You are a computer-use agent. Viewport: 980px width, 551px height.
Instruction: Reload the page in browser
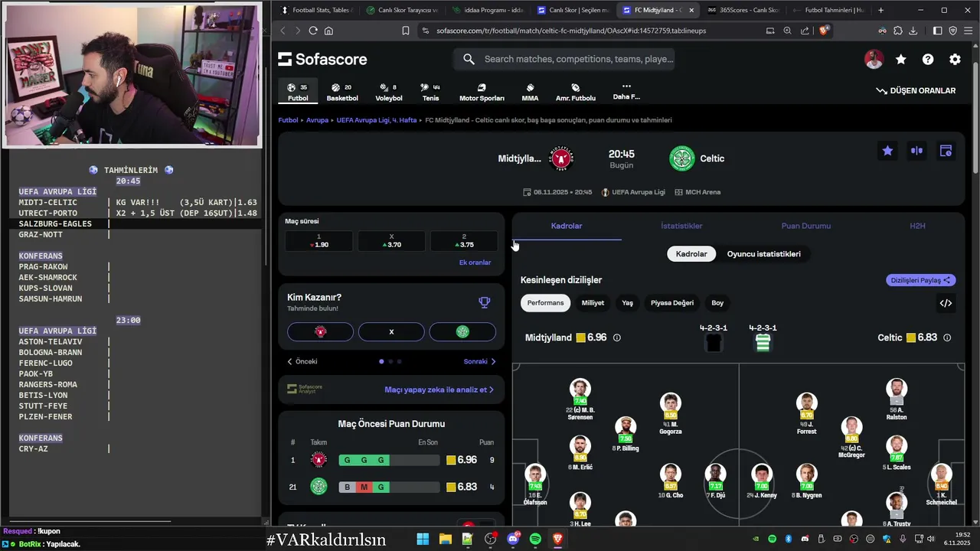(313, 31)
